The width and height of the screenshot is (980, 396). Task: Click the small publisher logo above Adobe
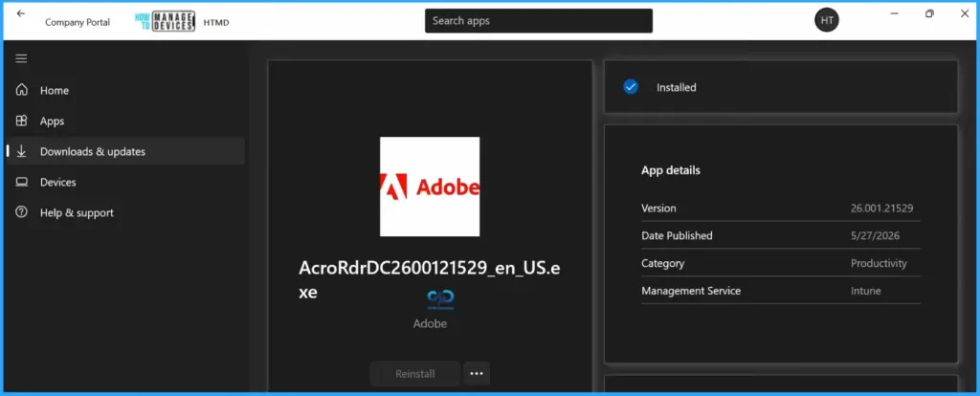pyautogui.click(x=440, y=299)
